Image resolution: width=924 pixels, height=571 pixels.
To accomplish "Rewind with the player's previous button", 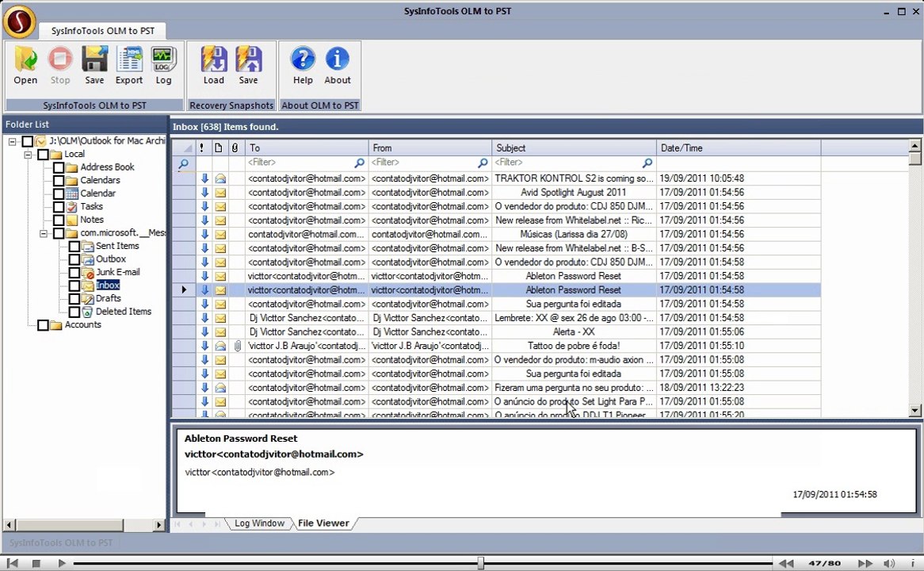I will (13, 563).
